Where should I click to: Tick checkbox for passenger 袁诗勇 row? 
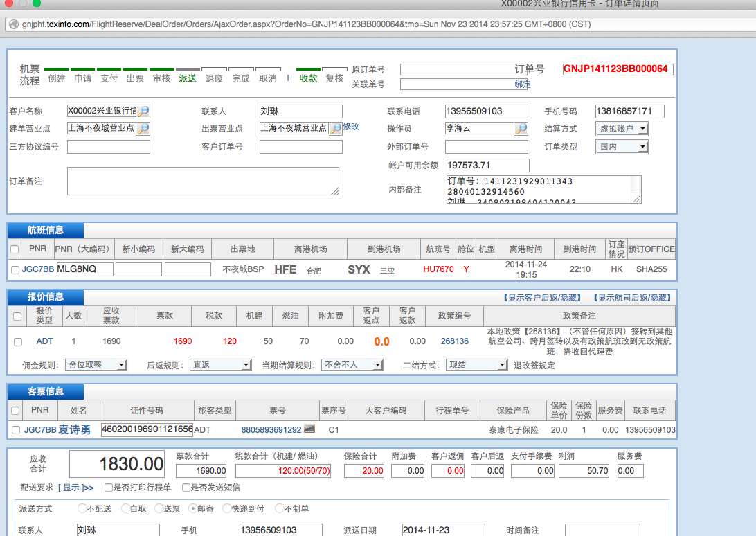point(15,430)
